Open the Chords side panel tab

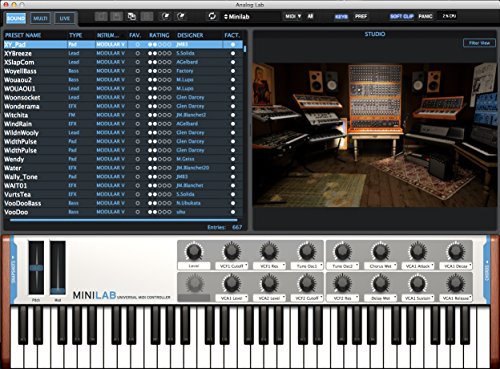coord(487,269)
